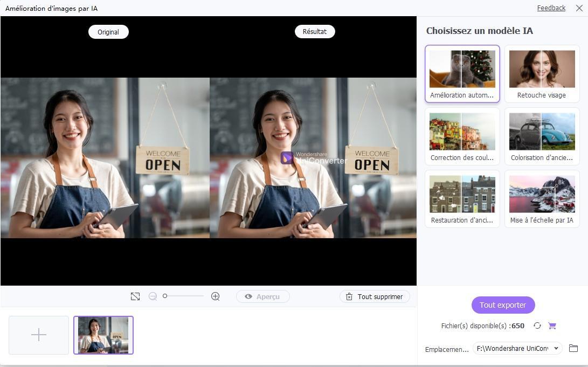
Task: Click the zoom out magnifier icon
Action: click(x=153, y=296)
